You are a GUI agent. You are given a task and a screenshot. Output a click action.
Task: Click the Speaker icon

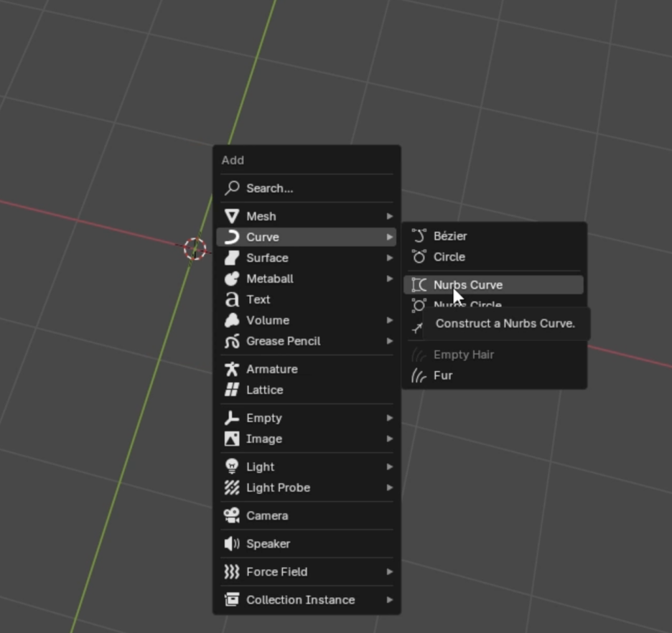click(232, 544)
